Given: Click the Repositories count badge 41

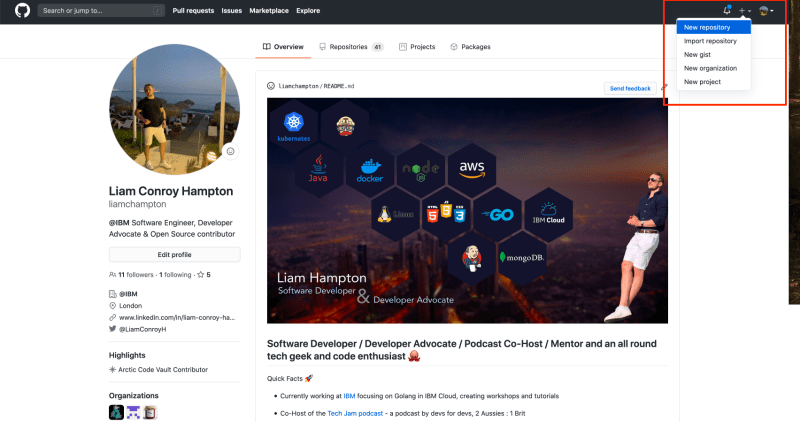Looking at the screenshot, I should pos(378,47).
